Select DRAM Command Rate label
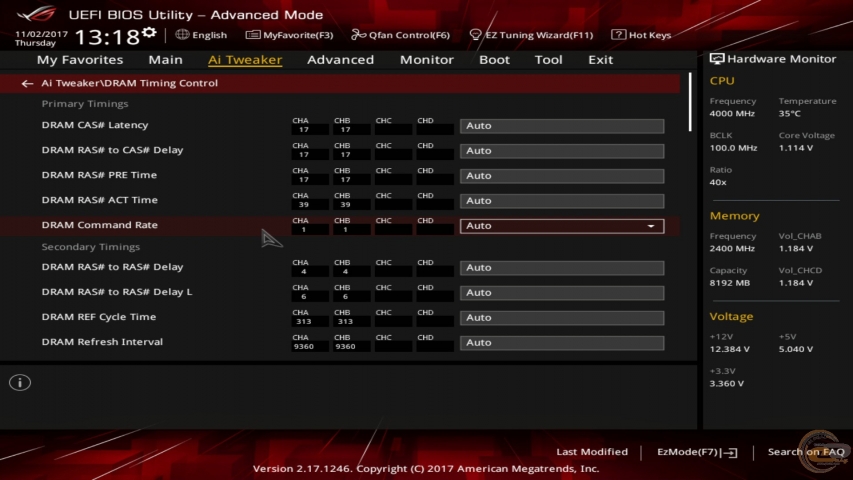 pos(100,225)
